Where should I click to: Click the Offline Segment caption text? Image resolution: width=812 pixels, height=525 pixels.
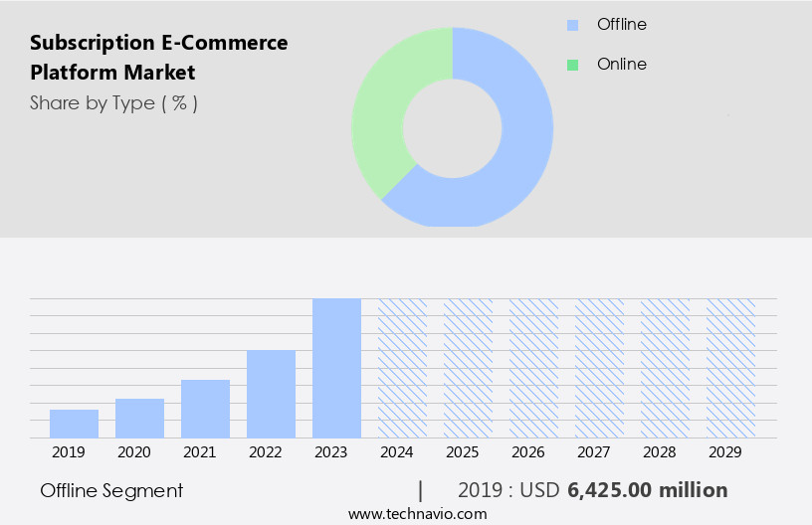(x=111, y=490)
